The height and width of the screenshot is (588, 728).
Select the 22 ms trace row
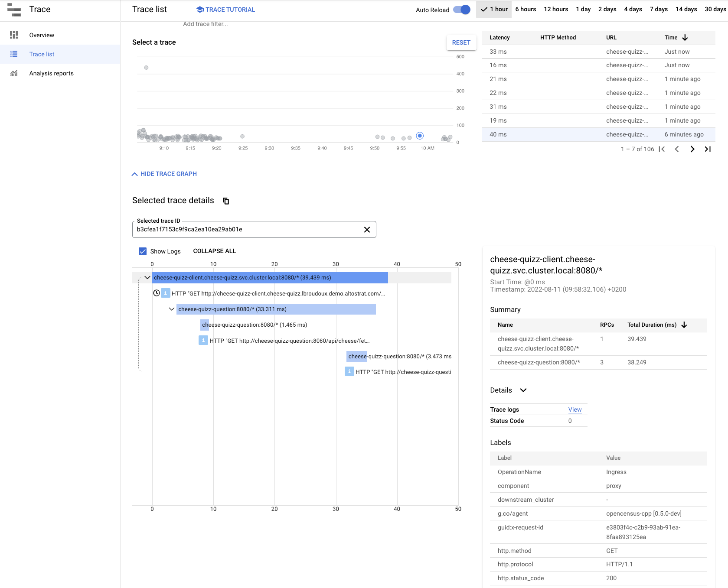(x=598, y=93)
